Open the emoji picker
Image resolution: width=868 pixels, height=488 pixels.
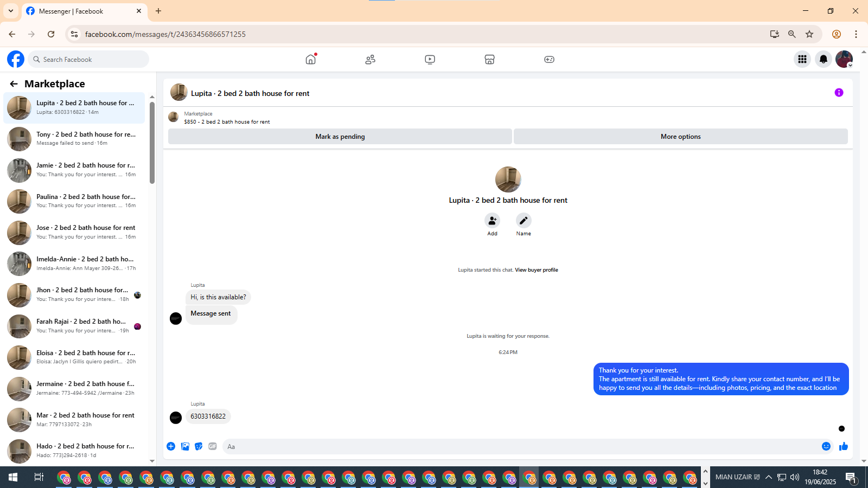coord(826,446)
